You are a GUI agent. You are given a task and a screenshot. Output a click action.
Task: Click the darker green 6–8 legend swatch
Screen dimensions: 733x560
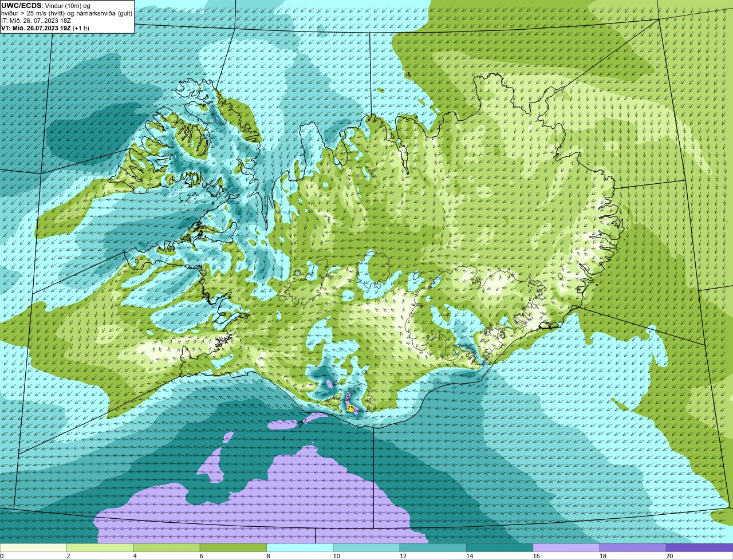click(233, 547)
